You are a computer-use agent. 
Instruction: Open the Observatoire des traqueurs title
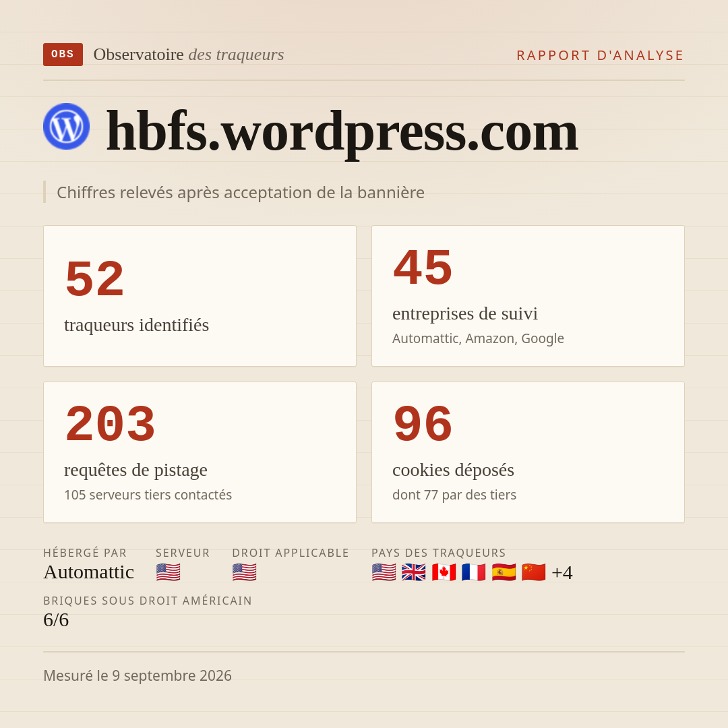pyautogui.click(x=189, y=55)
